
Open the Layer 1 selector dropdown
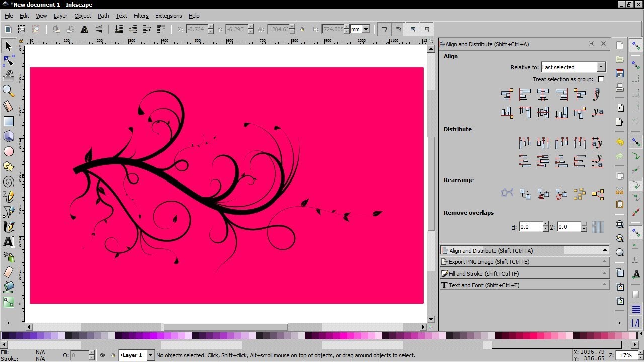point(150,355)
